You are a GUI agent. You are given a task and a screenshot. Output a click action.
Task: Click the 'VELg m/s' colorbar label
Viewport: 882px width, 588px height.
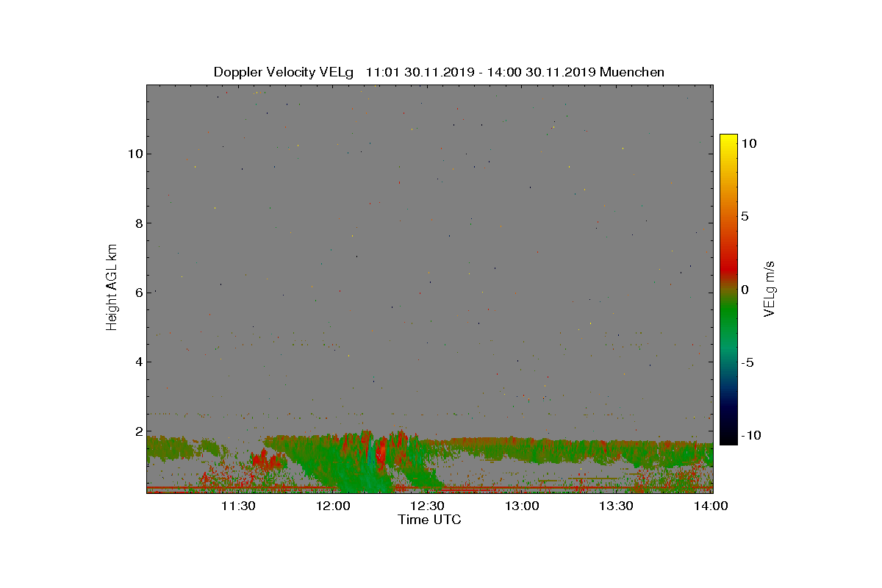coord(770,288)
